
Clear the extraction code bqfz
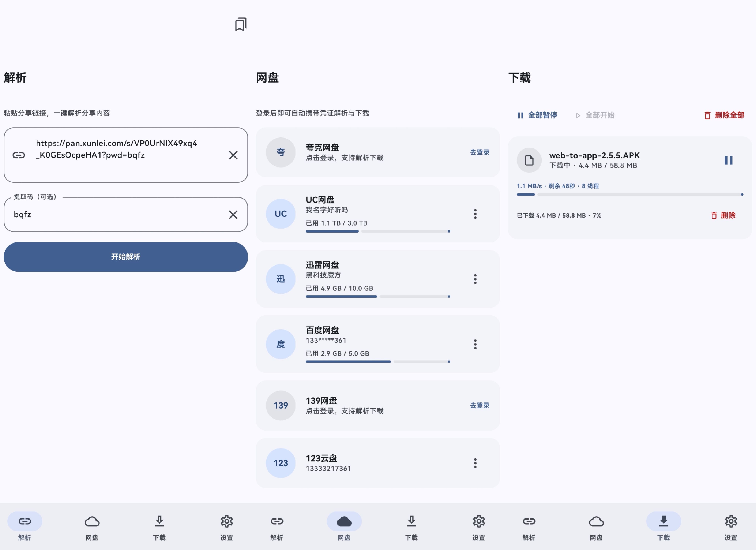233,214
